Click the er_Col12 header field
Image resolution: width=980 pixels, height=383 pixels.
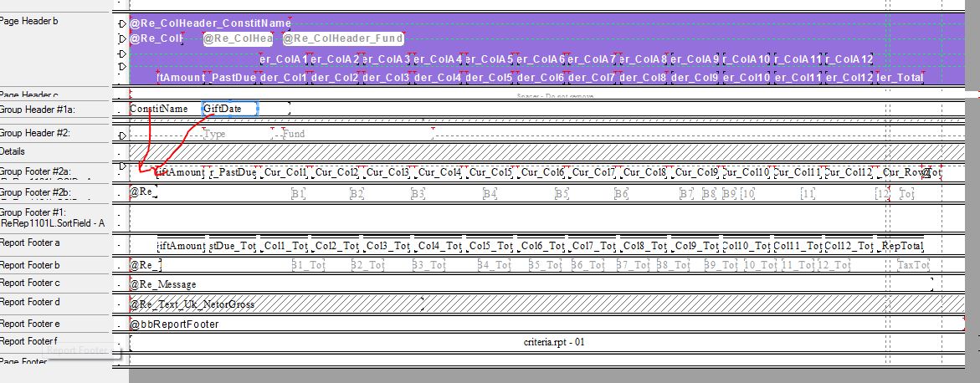pos(849,78)
